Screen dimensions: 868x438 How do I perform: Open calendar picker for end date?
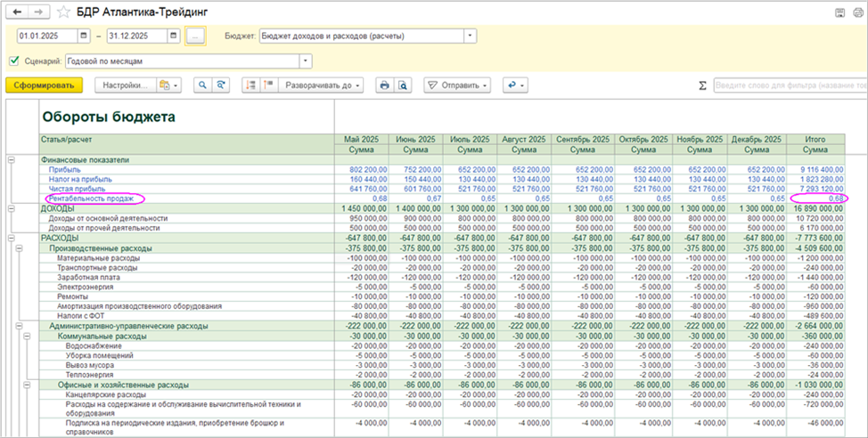point(173,36)
